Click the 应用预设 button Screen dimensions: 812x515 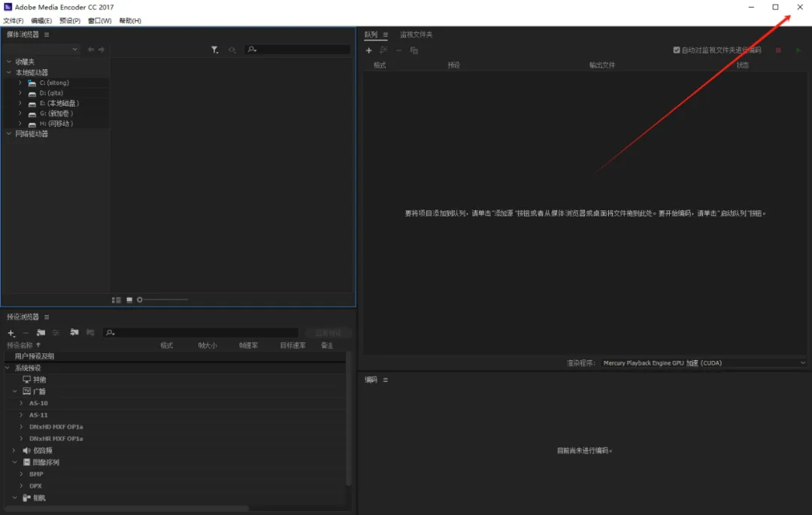329,333
